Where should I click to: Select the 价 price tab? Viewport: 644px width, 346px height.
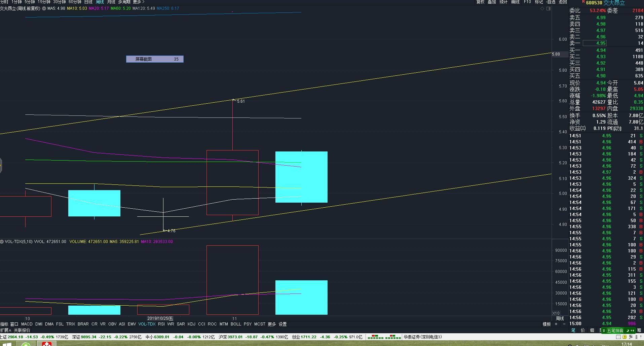point(582,330)
